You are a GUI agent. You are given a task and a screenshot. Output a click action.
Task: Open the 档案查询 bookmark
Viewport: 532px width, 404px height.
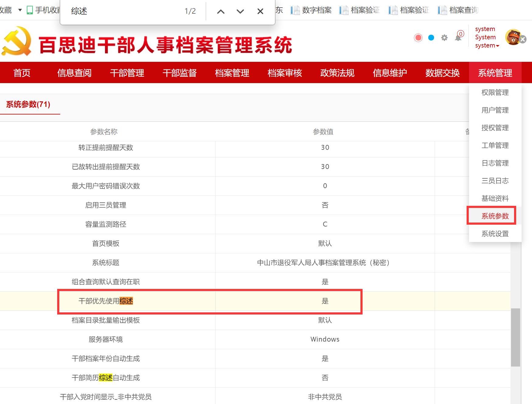click(x=458, y=10)
